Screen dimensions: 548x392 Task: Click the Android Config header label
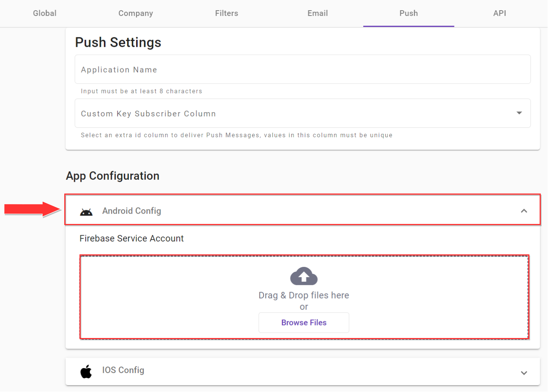point(132,211)
